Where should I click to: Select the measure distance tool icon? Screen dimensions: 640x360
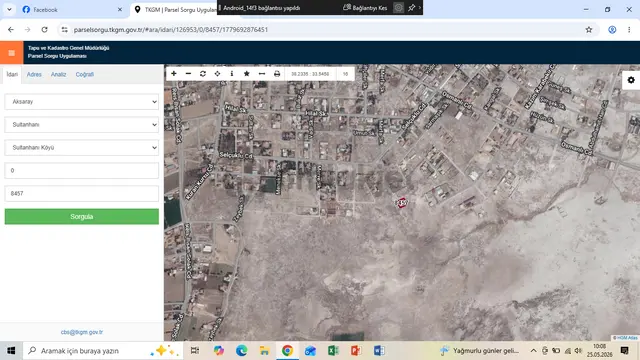coord(262,74)
